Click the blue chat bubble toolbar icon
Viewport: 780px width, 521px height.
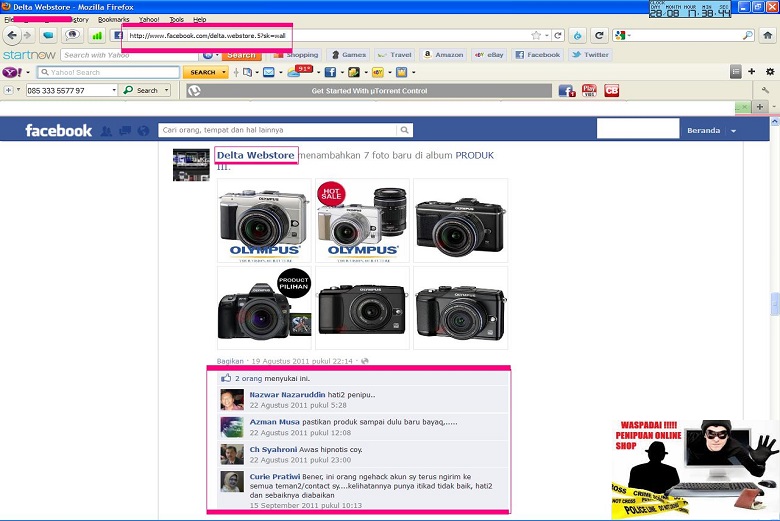(48, 35)
